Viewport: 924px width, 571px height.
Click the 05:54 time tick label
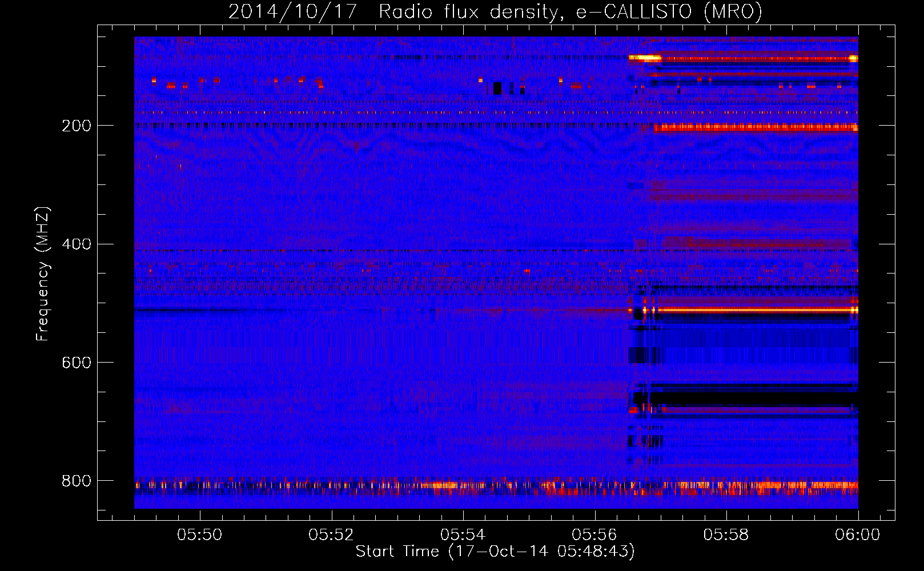click(463, 535)
